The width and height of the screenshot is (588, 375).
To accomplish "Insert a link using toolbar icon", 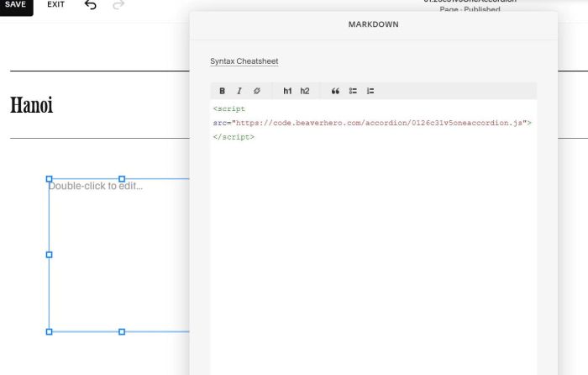I will (x=257, y=91).
